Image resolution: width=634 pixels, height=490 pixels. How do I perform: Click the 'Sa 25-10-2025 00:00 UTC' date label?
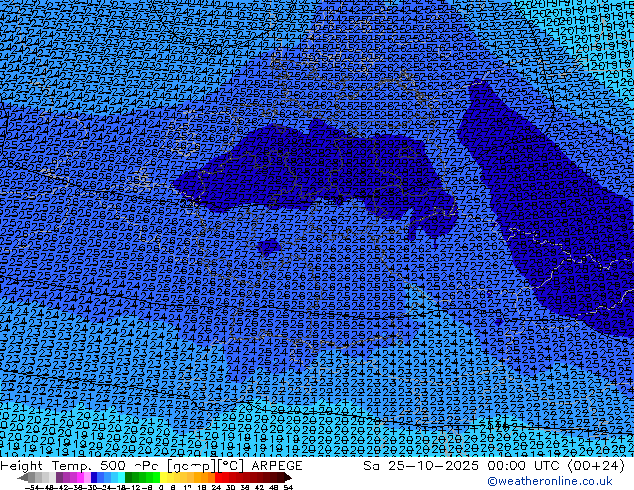463,466
